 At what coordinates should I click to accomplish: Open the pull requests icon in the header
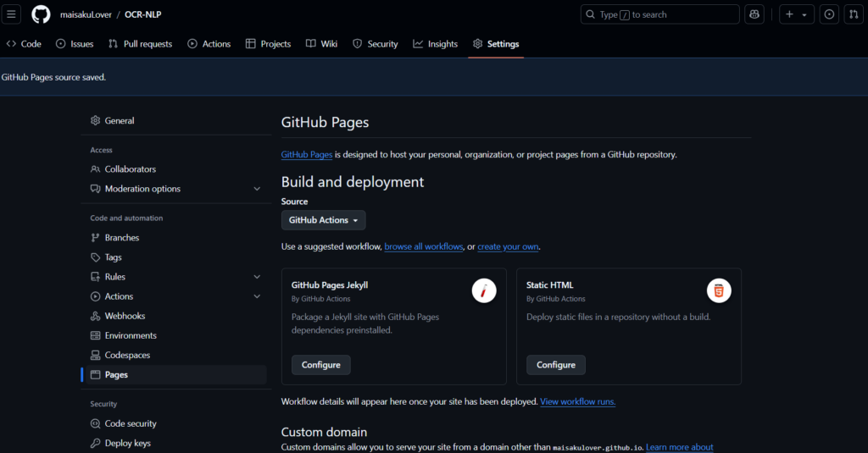coord(854,14)
